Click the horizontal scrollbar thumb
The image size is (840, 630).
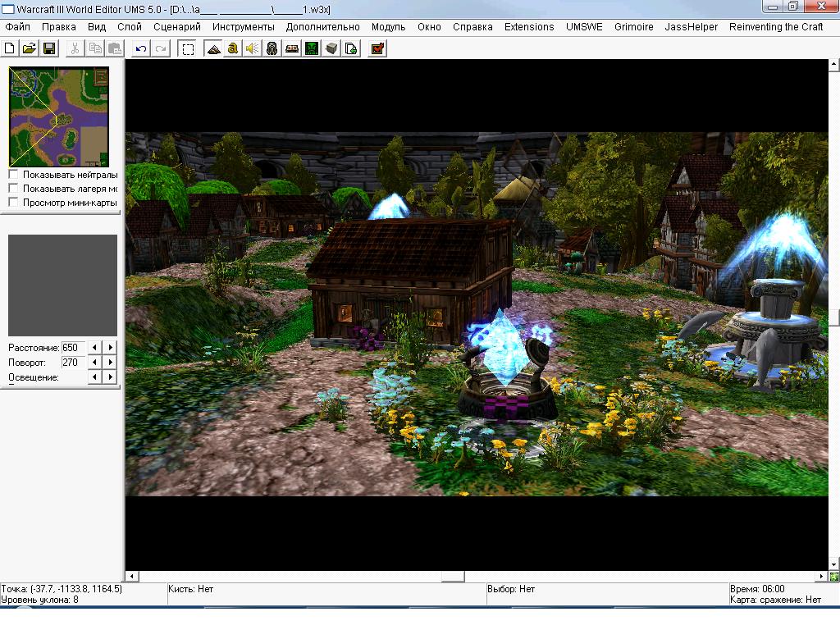(453, 577)
